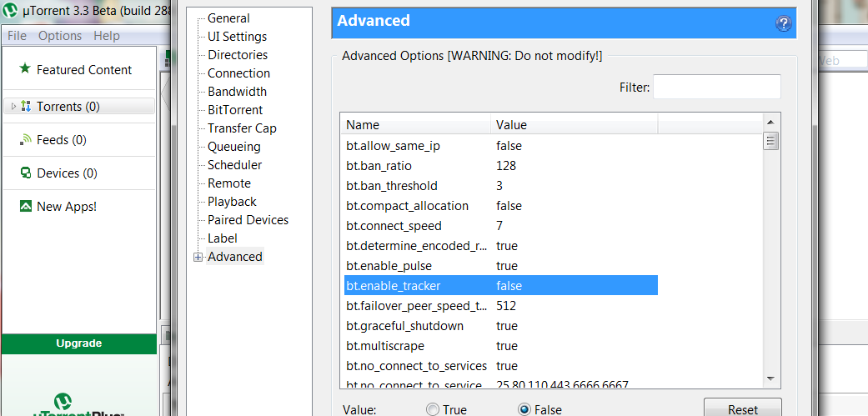The height and width of the screenshot is (416, 868).
Task: Select the bt.compact_allocation row
Action: (x=501, y=206)
